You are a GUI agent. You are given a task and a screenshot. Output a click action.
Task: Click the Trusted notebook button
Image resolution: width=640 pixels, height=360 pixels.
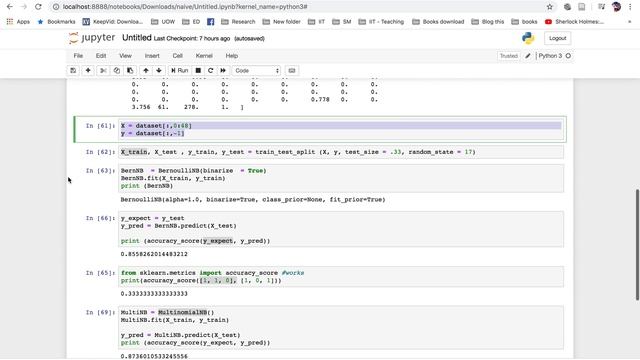pyautogui.click(x=509, y=56)
